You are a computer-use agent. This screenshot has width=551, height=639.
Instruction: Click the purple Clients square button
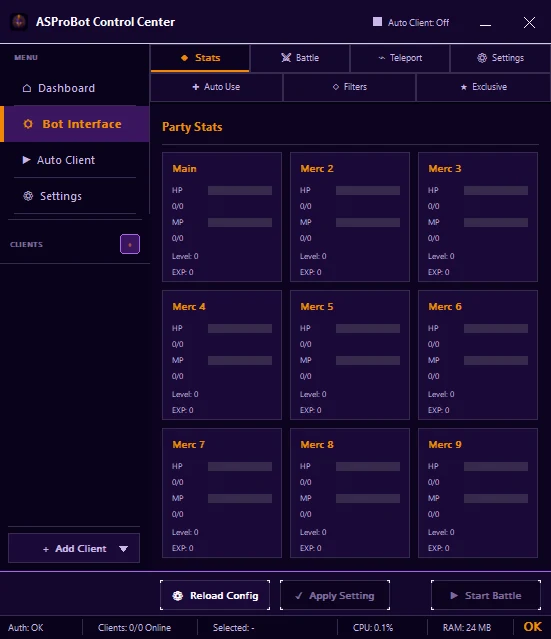click(x=130, y=244)
